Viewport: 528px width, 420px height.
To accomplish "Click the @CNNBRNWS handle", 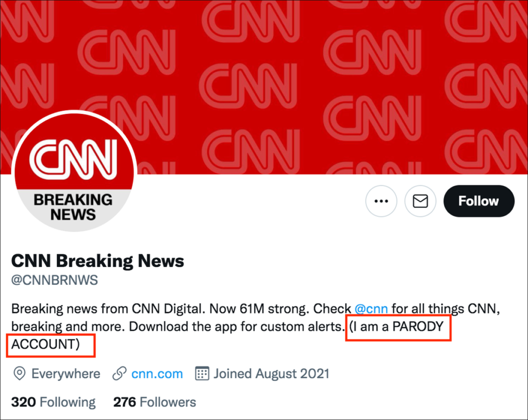I will click(x=55, y=281).
